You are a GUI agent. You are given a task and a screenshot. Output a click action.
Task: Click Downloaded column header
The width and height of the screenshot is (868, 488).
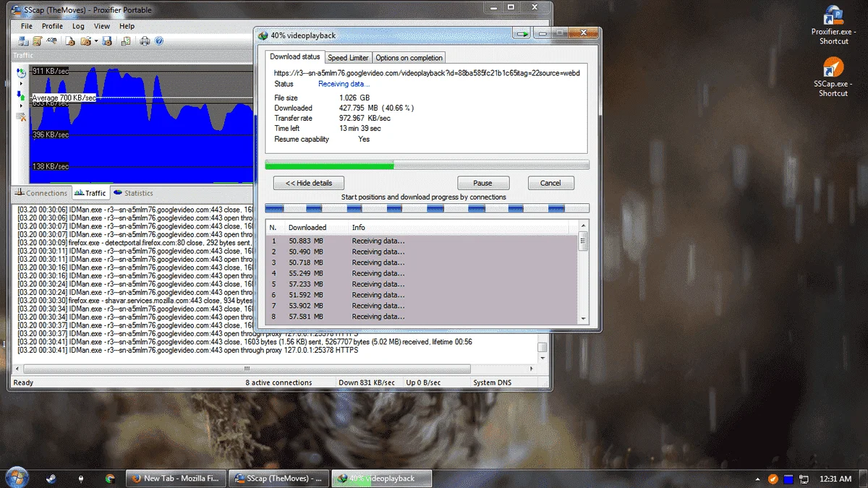point(316,227)
